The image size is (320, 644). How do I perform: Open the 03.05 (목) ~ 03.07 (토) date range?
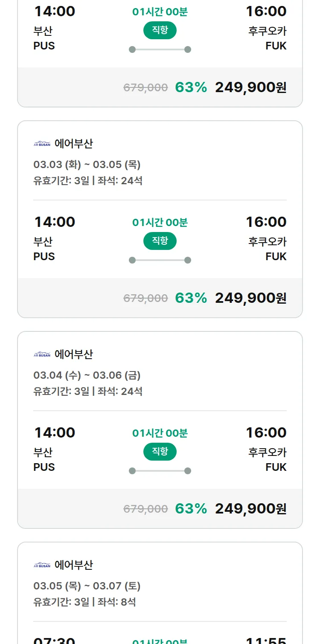tap(87, 586)
